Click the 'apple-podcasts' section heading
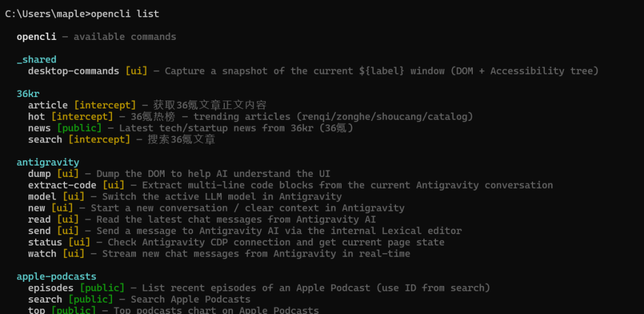The width and height of the screenshot is (644, 314). coord(56,276)
